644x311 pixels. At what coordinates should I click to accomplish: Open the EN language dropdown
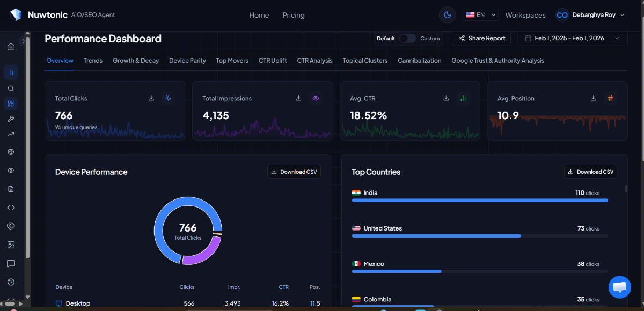coord(481,15)
